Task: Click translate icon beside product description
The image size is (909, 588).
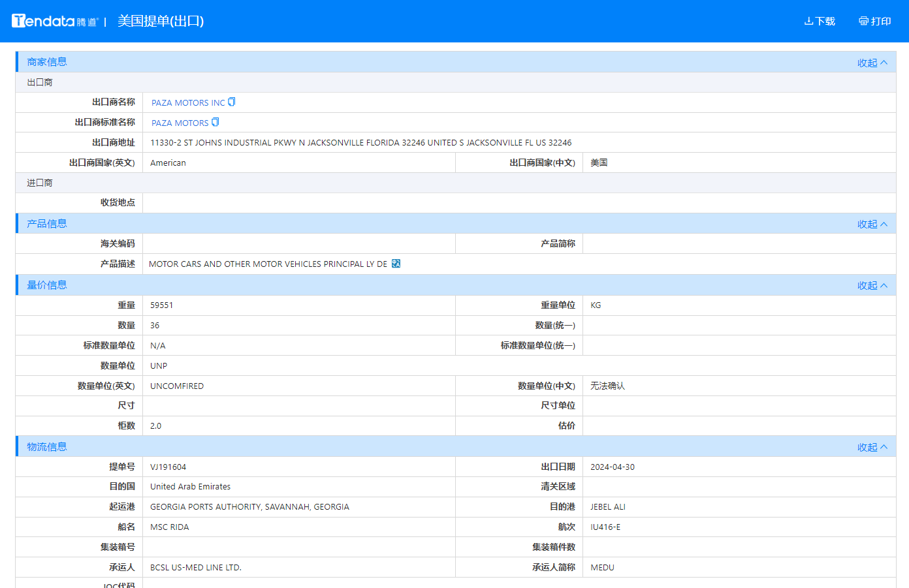Action: [x=396, y=264]
